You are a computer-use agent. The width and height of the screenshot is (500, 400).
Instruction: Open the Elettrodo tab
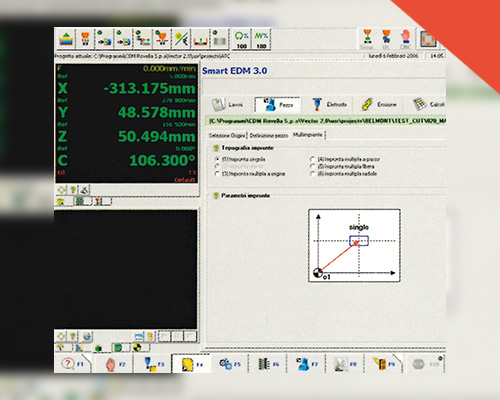(x=330, y=104)
